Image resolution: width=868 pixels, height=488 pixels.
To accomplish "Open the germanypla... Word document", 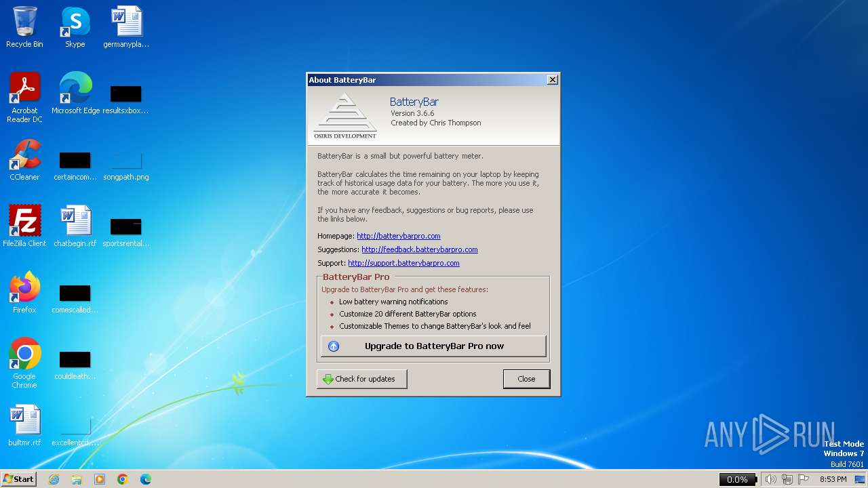I will pyautogui.click(x=126, y=27).
